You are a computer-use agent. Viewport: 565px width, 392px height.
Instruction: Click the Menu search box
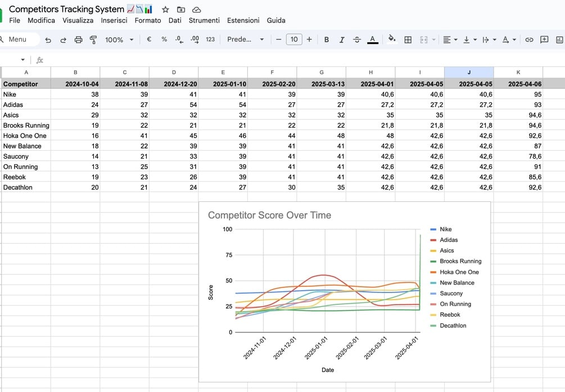point(19,39)
